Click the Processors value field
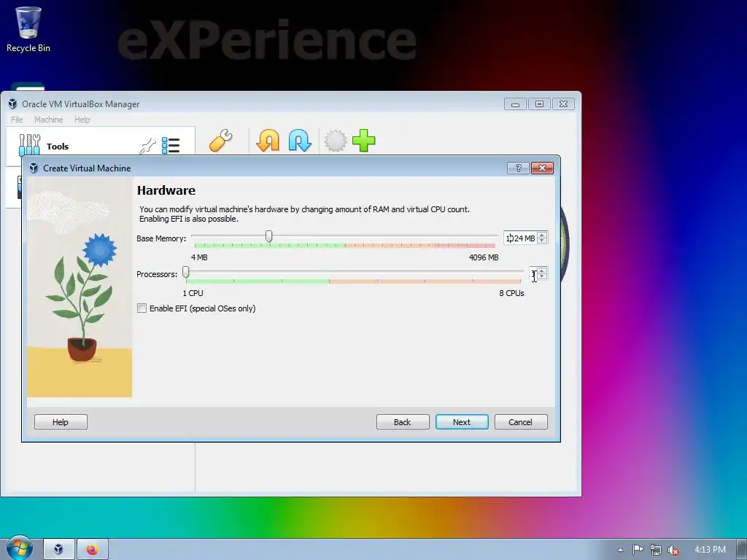Screen dimensions: 747x560 pyautogui.click(x=533, y=274)
